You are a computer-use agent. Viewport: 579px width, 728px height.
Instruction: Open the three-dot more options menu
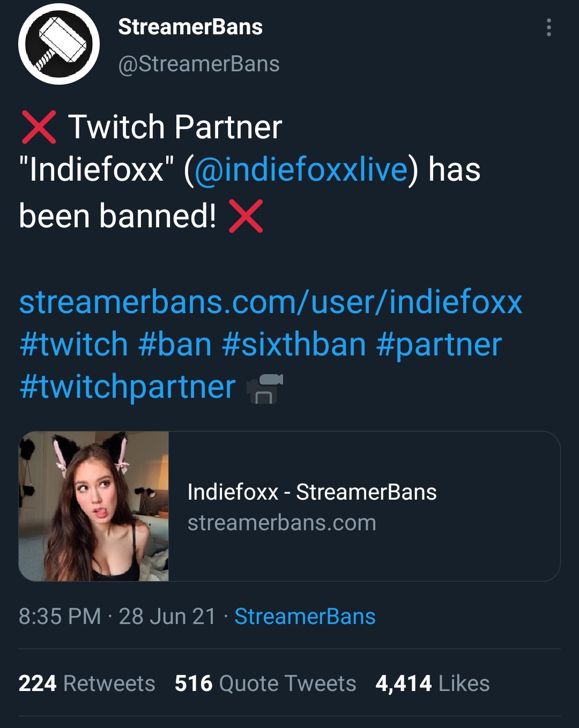pyautogui.click(x=548, y=27)
